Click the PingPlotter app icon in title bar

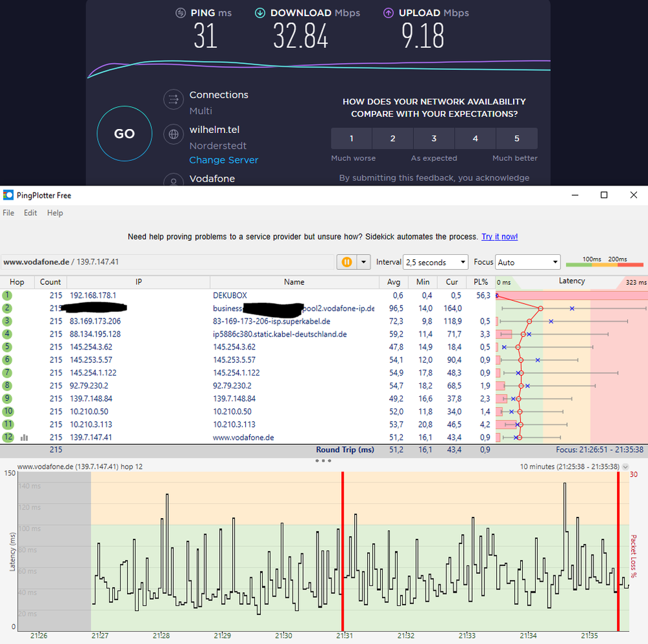(x=8, y=195)
